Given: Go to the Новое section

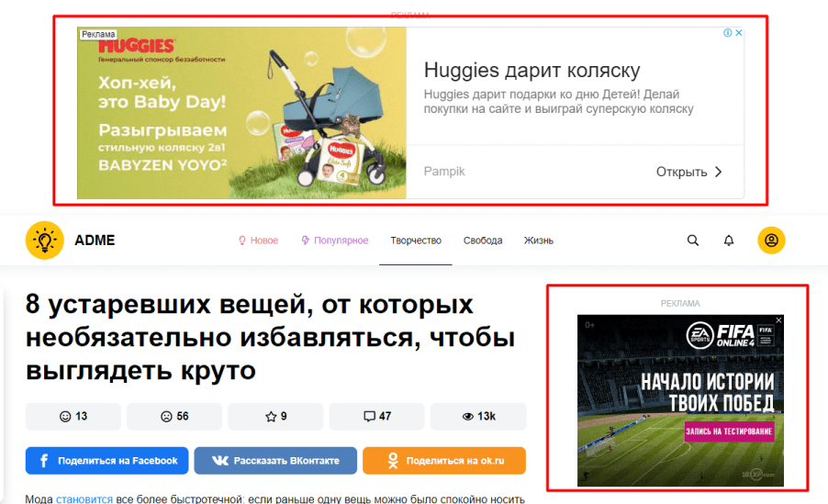Looking at the screenshot, I should [258, 241].
